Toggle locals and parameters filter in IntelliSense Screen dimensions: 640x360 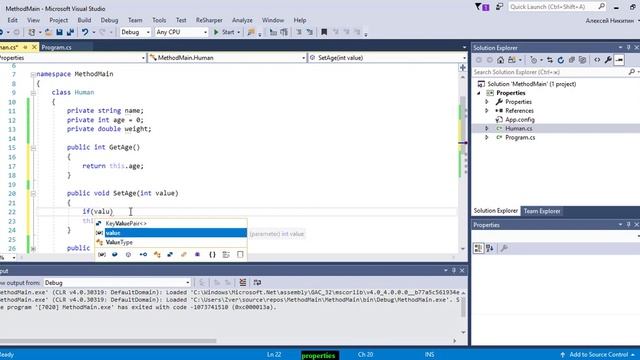[102, 255]
